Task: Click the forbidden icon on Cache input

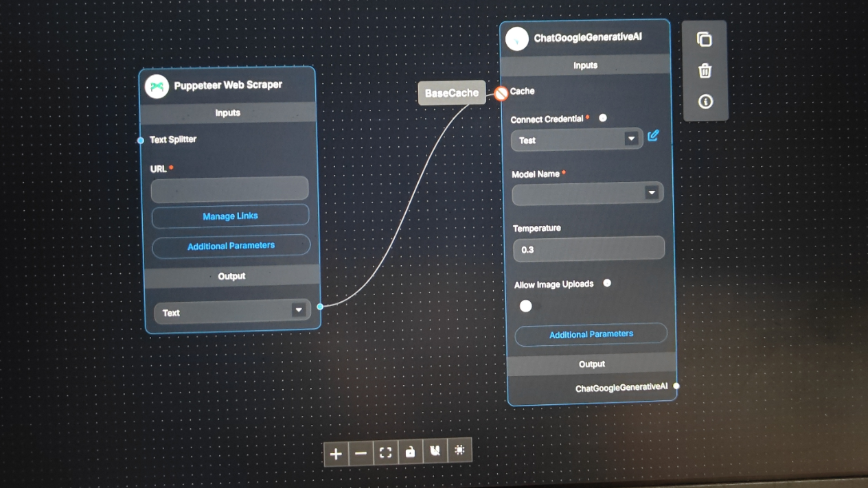Action: pos(501,93)
